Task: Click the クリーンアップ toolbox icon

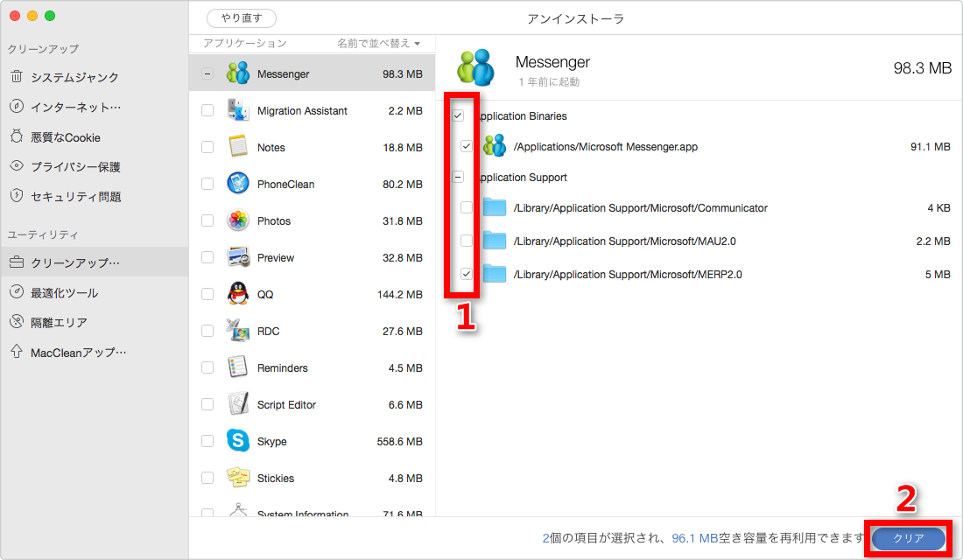Action: [17, 262]
